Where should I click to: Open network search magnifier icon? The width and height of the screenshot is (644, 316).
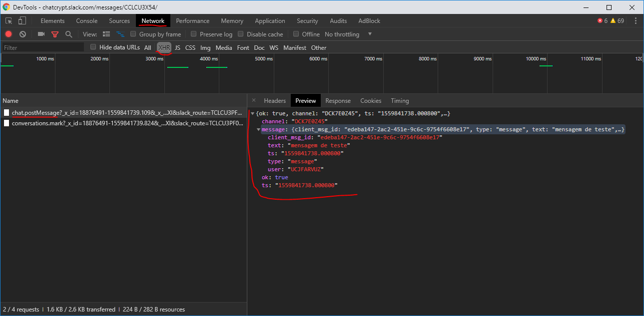pyautogui.click(x=69, y=34)
